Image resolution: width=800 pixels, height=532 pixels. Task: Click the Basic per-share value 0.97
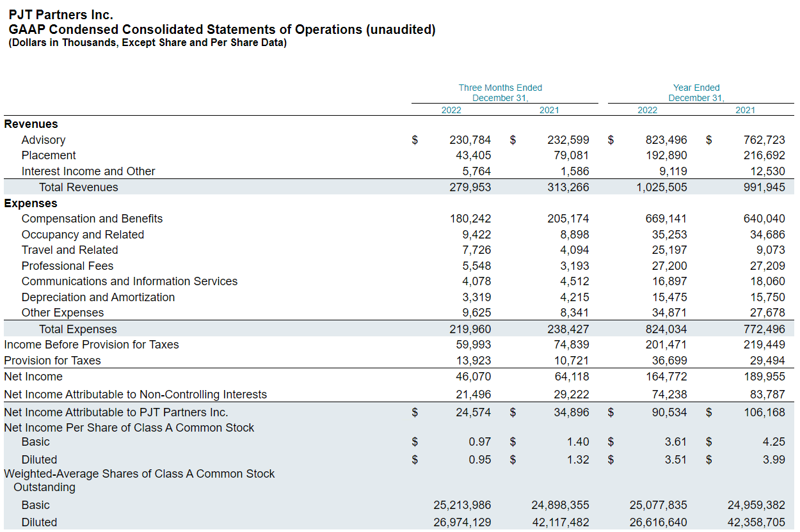tap(480, 442)
